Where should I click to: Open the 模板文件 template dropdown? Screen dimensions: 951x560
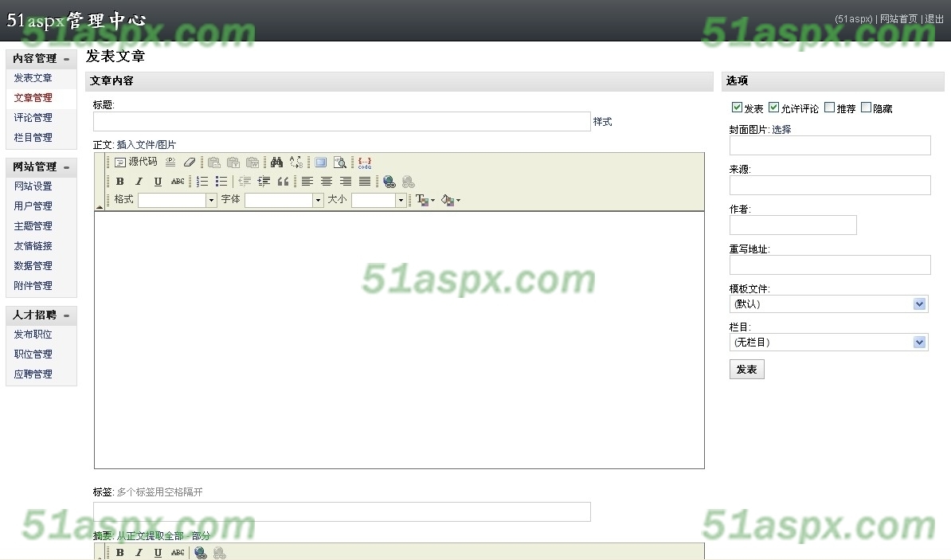828,304
